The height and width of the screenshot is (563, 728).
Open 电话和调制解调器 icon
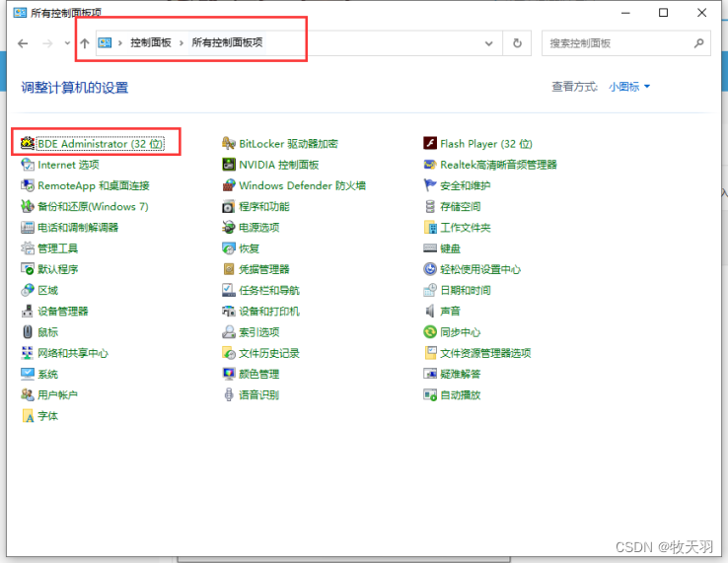tap(28, 227)
